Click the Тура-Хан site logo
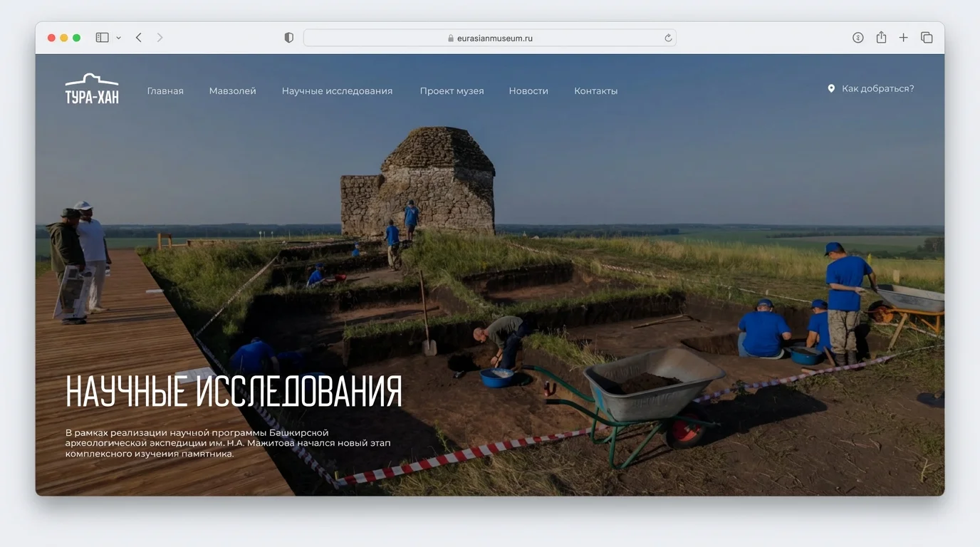Viewport: 980px width, 547px height. [92, 89]
